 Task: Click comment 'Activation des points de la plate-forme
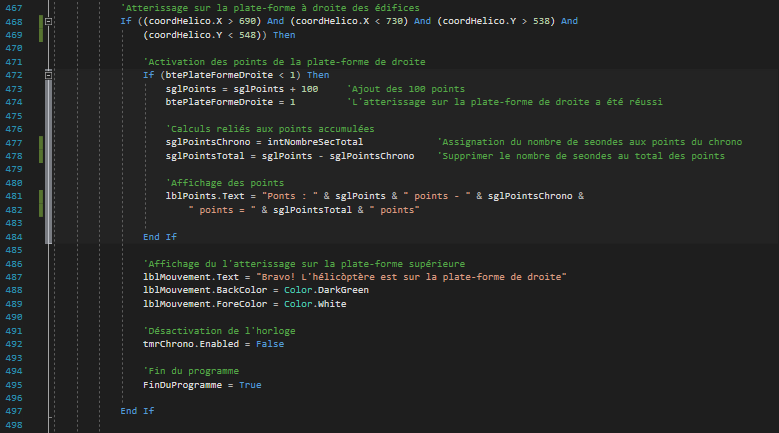pyautogui.click(x=285, y=62)
